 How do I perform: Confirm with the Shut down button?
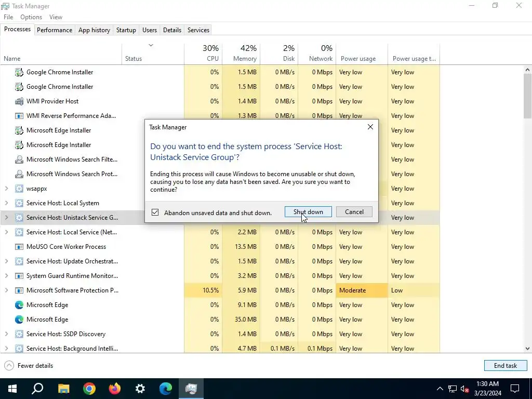pyautogui.click(x=308, y=212)
